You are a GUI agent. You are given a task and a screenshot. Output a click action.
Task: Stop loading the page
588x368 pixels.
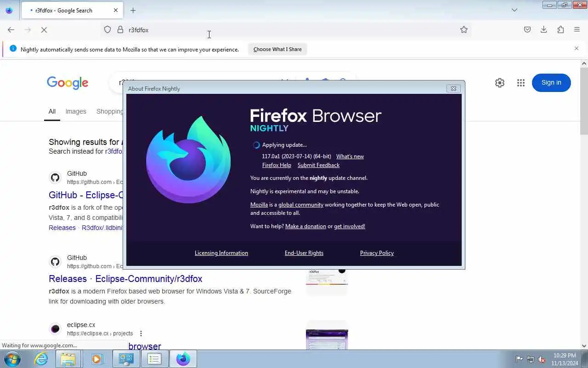tap(44, 30)
